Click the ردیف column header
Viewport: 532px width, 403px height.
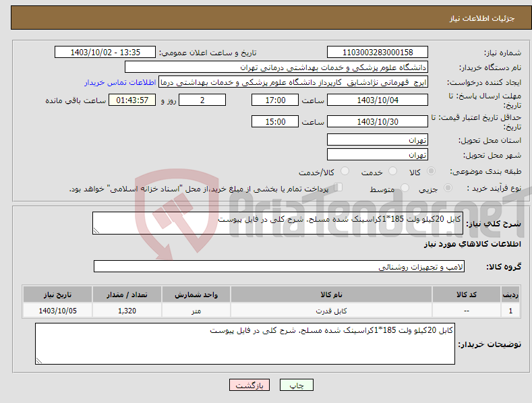point(510,294)
